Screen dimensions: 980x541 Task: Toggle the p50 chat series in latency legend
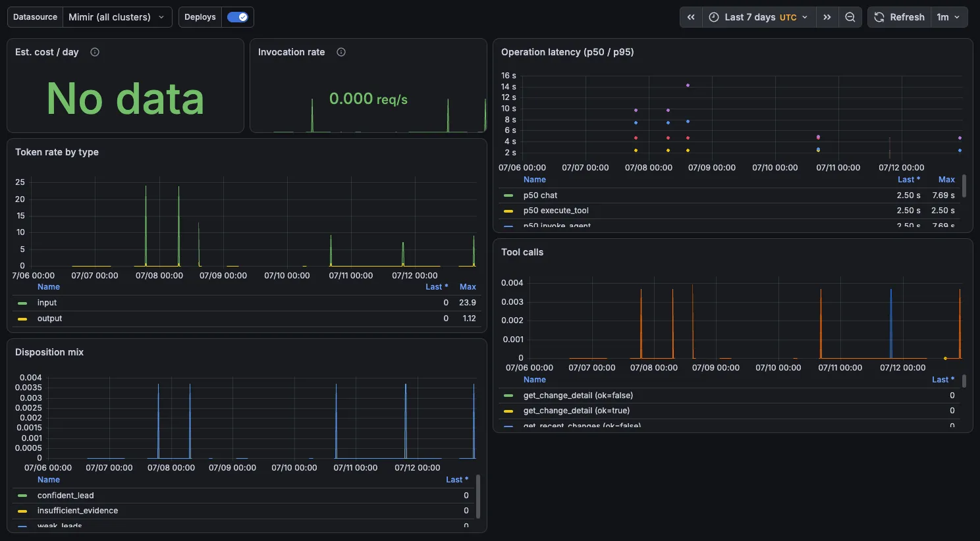pyautogui.click(x=540, y=195)
